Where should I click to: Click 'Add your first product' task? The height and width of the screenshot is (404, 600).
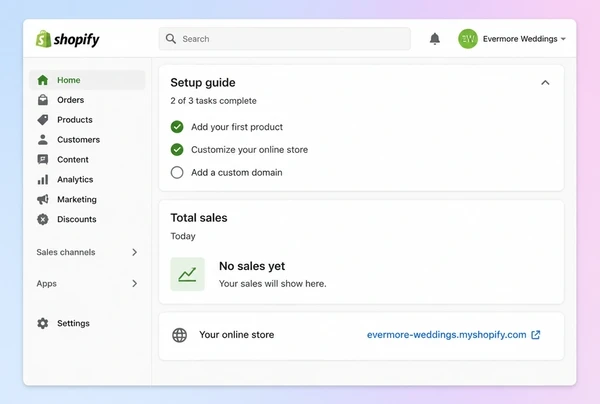point(237,127)
